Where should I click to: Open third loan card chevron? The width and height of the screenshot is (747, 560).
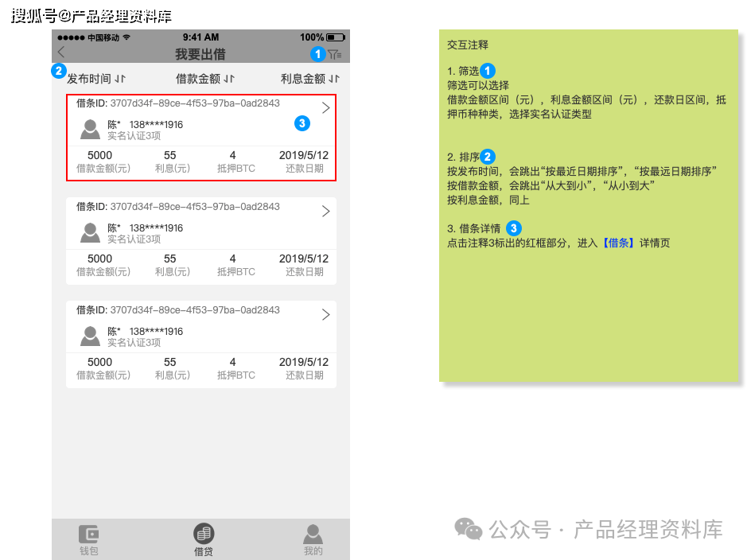(x=326, y=314)
